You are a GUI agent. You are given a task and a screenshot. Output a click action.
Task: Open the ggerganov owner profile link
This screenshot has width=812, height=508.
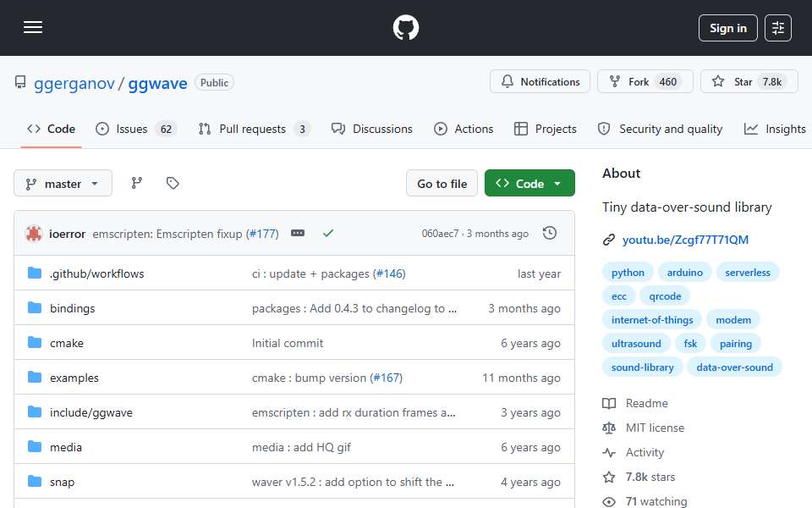[x=74, y=83]
